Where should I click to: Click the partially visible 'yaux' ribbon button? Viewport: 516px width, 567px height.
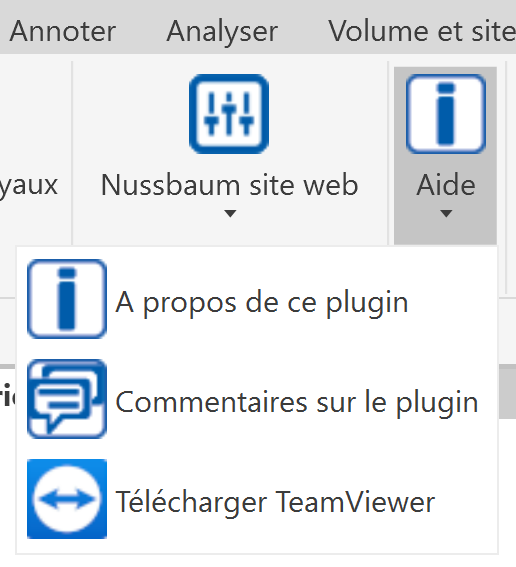click(x=28, y=185)
